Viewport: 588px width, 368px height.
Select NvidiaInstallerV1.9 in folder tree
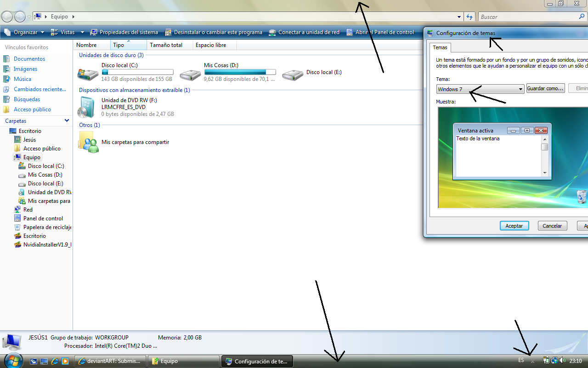click(x=47, y=245)
